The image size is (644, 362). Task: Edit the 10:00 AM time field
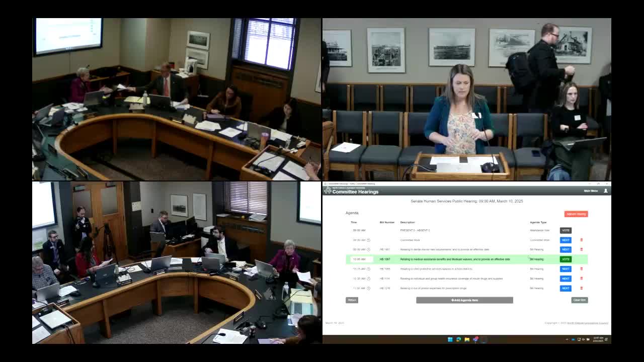tap(359, 259)
